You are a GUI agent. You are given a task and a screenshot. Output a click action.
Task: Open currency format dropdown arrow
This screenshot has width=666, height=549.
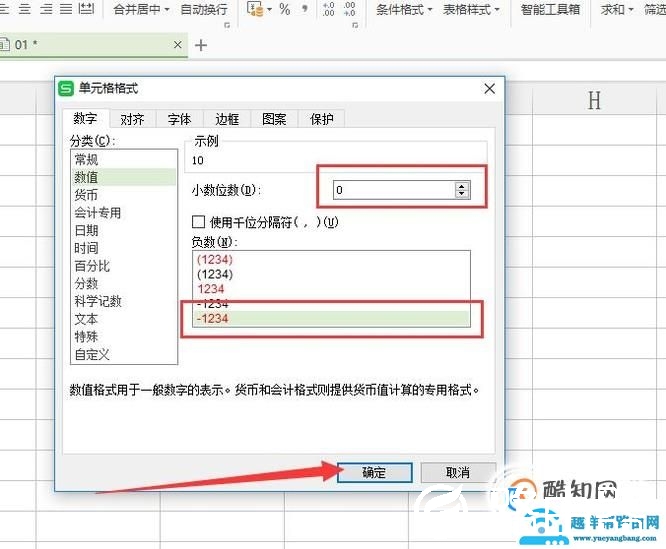(x=269, y=9)
